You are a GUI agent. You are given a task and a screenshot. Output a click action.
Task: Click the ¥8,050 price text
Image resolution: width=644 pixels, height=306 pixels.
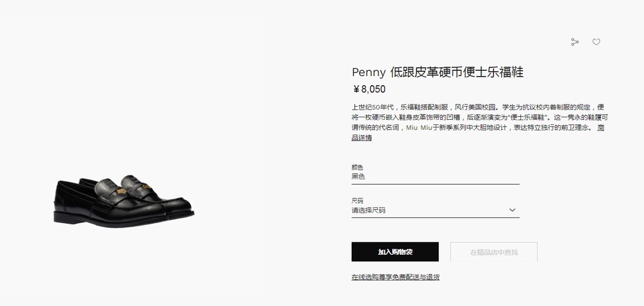click(x=369, y=89)
